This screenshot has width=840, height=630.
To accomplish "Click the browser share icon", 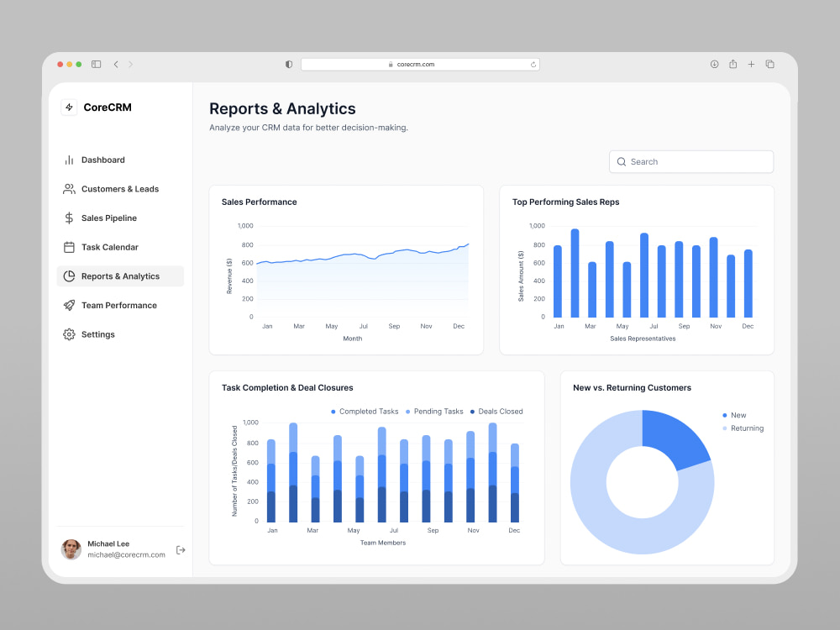I will coord(732,64).
